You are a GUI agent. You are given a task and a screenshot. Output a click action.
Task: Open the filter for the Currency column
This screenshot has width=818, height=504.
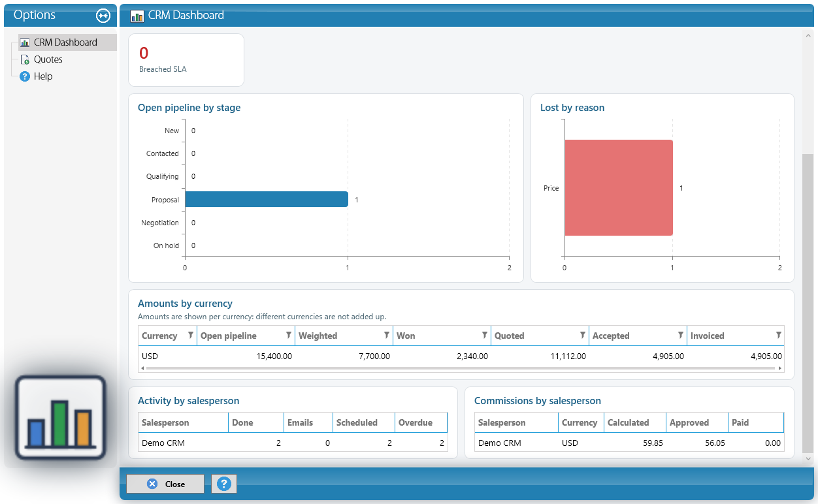point(191,335)
